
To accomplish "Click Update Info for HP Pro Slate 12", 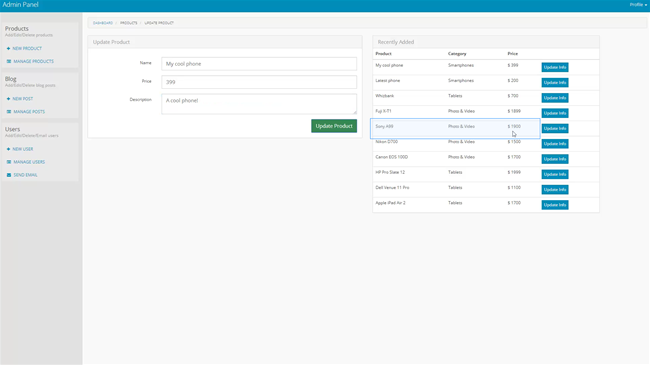I will tap(555, 175).
